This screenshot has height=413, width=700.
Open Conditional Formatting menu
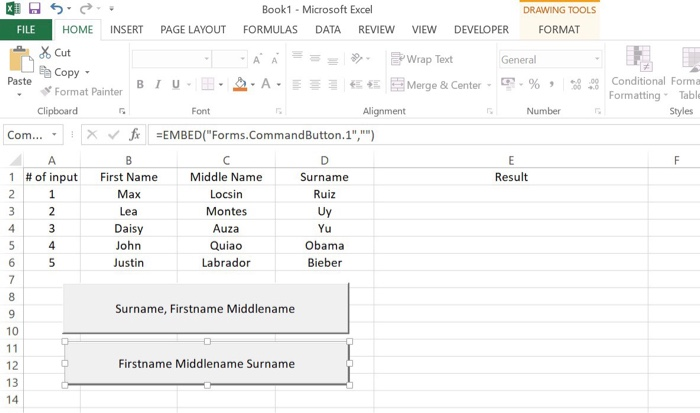point(638,73)
